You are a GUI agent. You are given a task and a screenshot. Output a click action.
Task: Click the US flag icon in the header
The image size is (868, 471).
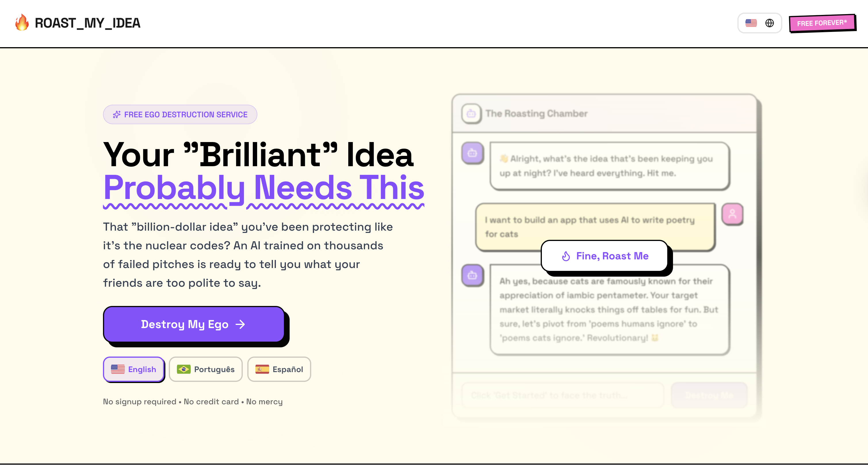click(x=751, y=23)
